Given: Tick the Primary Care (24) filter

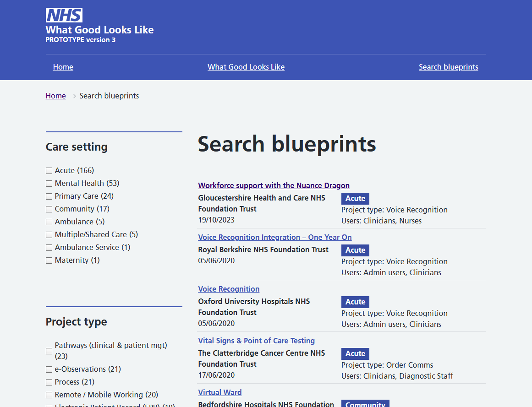Looking at the screenshot, I should 49,196.
